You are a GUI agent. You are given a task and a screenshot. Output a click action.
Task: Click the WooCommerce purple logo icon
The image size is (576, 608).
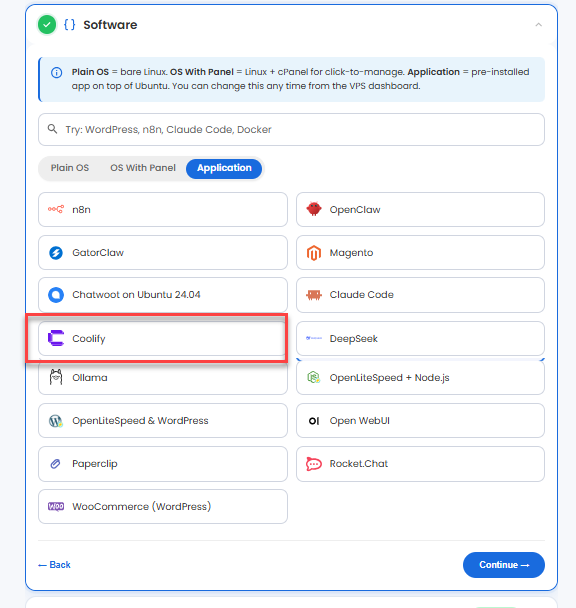(56, 506)
